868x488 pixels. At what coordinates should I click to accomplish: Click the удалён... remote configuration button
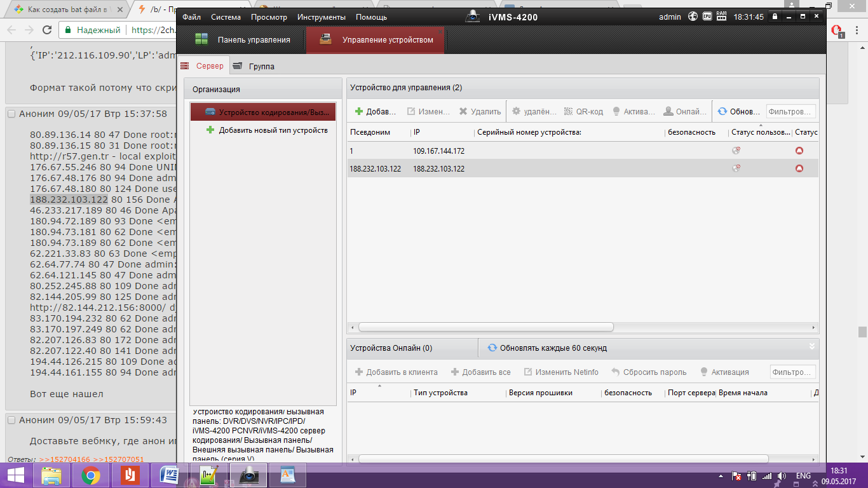(534, 111)
